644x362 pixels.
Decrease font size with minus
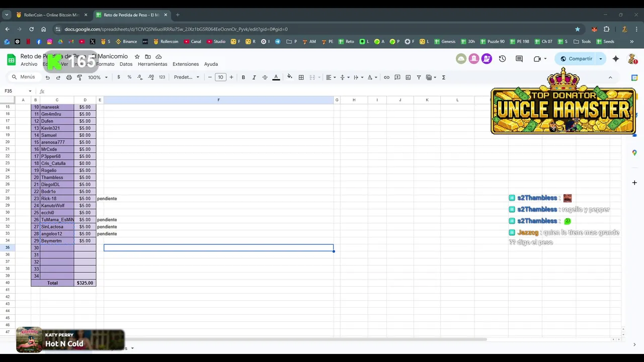(x=210, y=77)
